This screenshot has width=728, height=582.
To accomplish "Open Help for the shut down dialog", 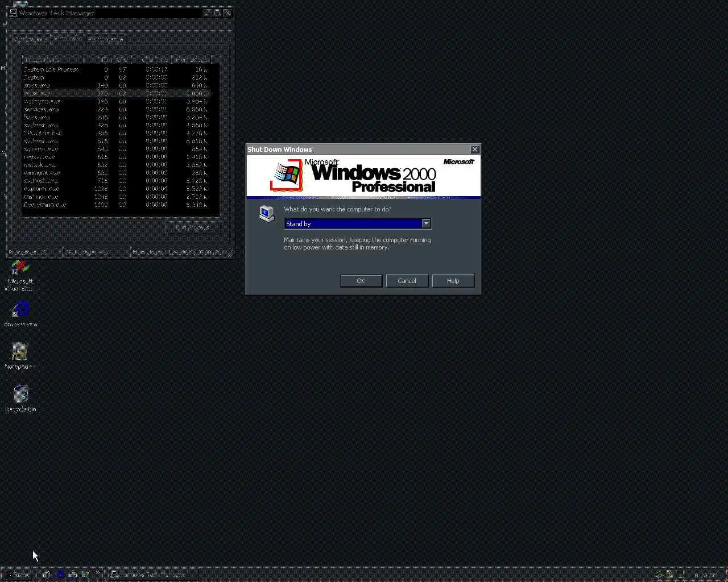I will point(453,281).
